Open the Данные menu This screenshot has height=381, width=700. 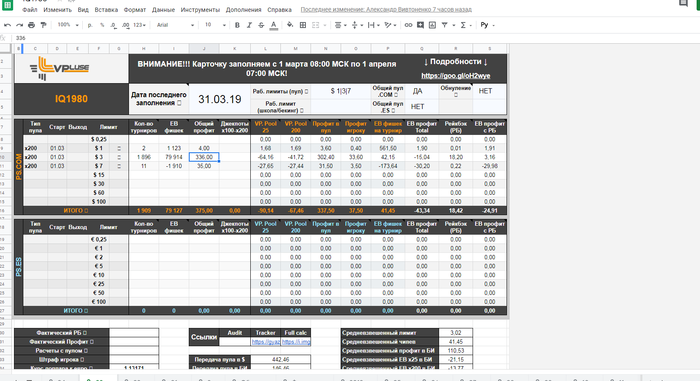click(163, 9)
